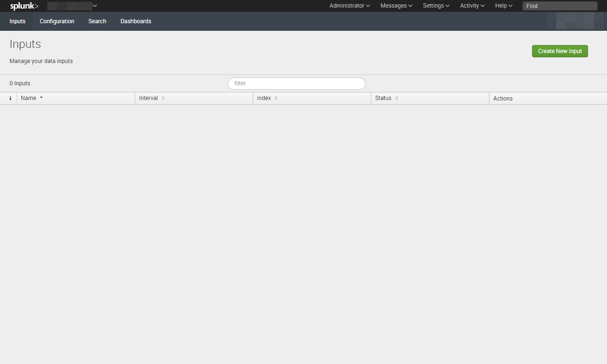Focus the inputs filter field
Screen dimensions: 607x364
[x=296, y=83]
